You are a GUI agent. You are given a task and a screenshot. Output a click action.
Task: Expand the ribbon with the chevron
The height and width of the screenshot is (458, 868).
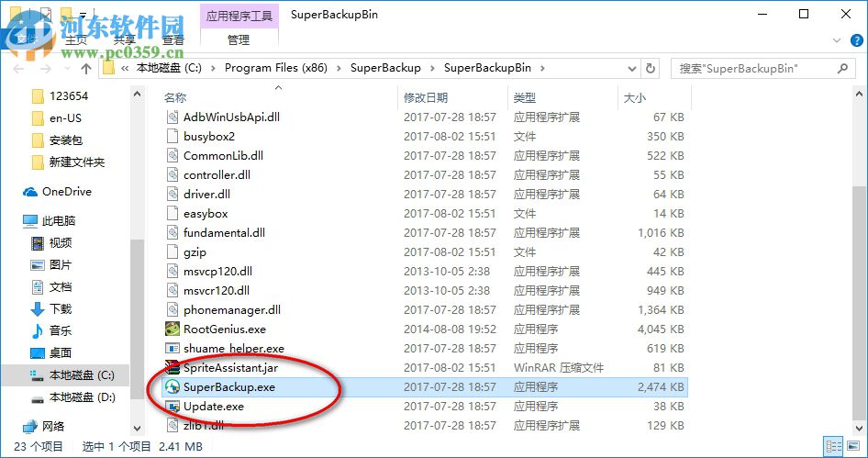837,40
